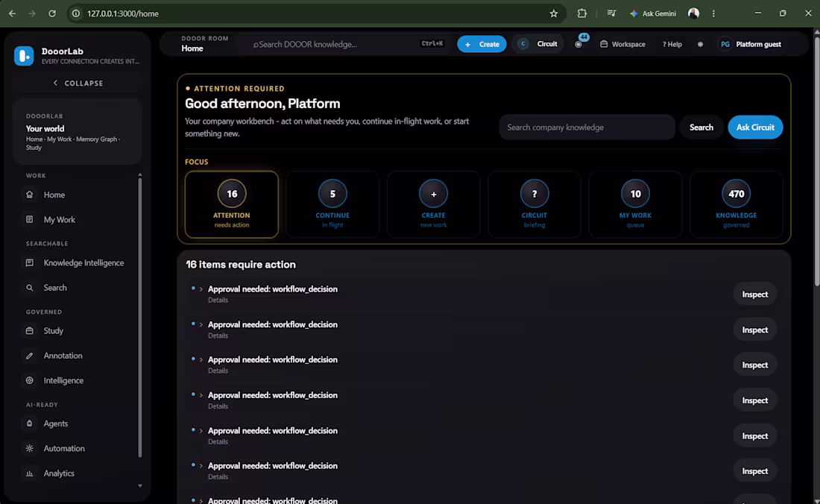Open the browser extensions puzzle icon

581,13
